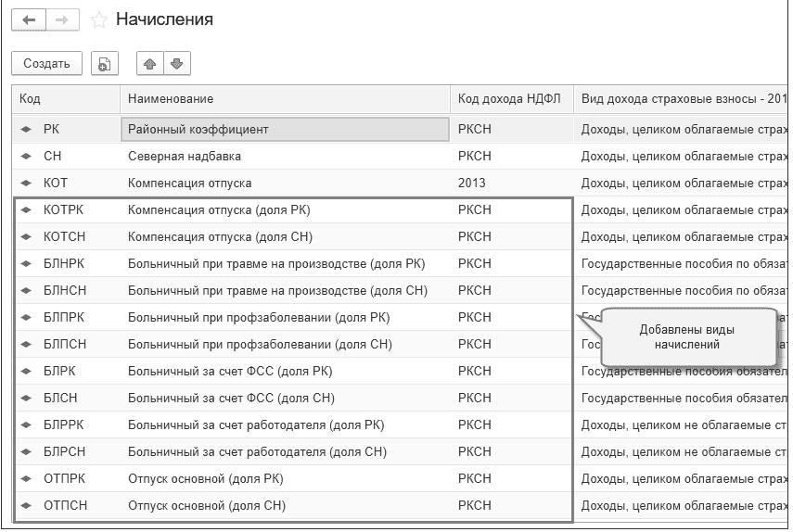Click the forward navigation arrow
The height and width of the screenshot is (532, 793).
[x=62, y=19]
